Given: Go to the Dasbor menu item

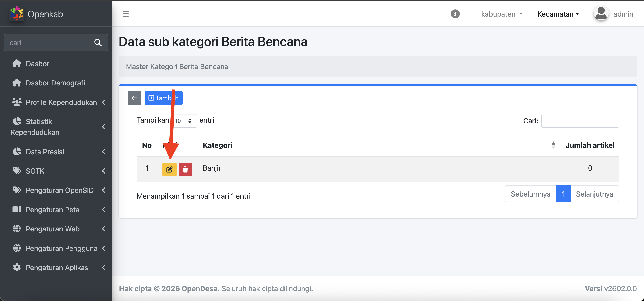Looking at the screenshot, I should click(38, 64).
